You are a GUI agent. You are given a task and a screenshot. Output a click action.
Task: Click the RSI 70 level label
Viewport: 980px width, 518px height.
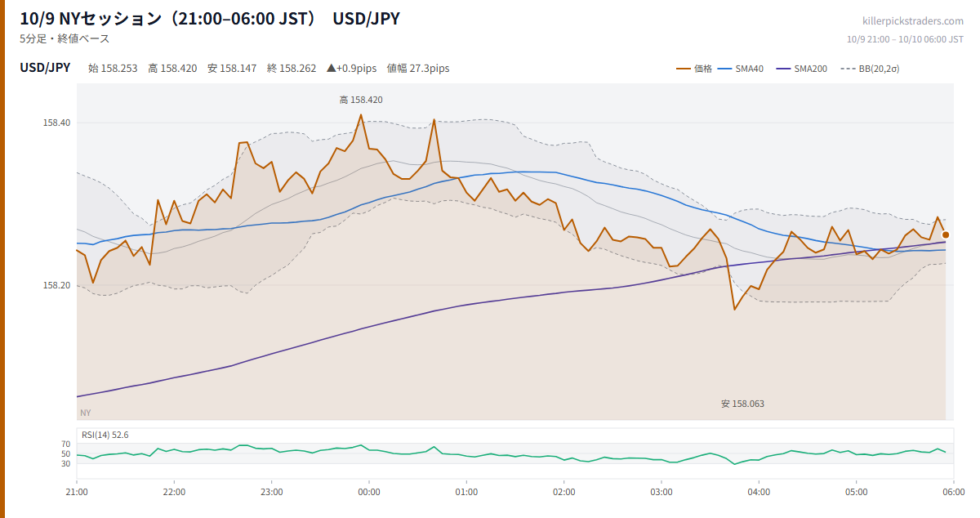pos(66,444)
